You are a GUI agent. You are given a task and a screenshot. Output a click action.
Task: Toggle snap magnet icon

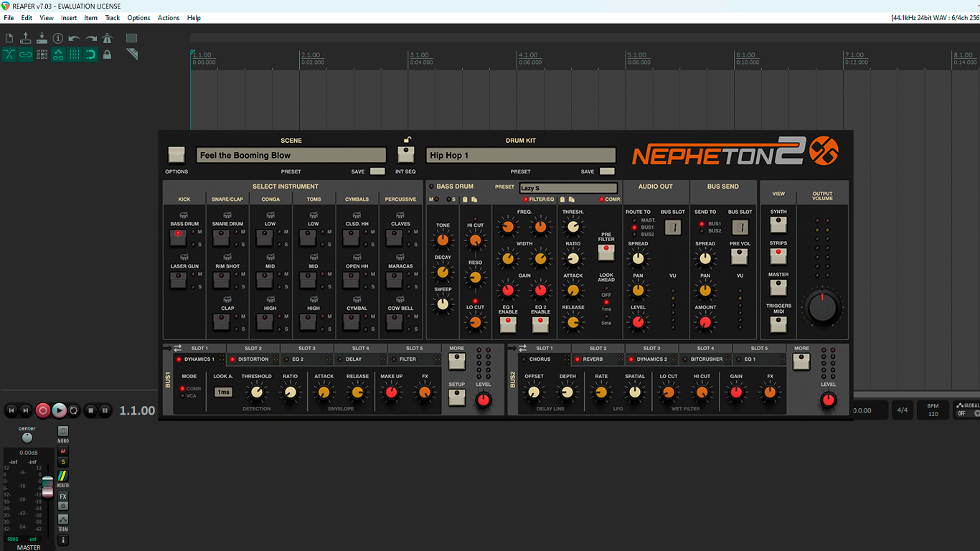pyautogui.click(x=91, y=55)
